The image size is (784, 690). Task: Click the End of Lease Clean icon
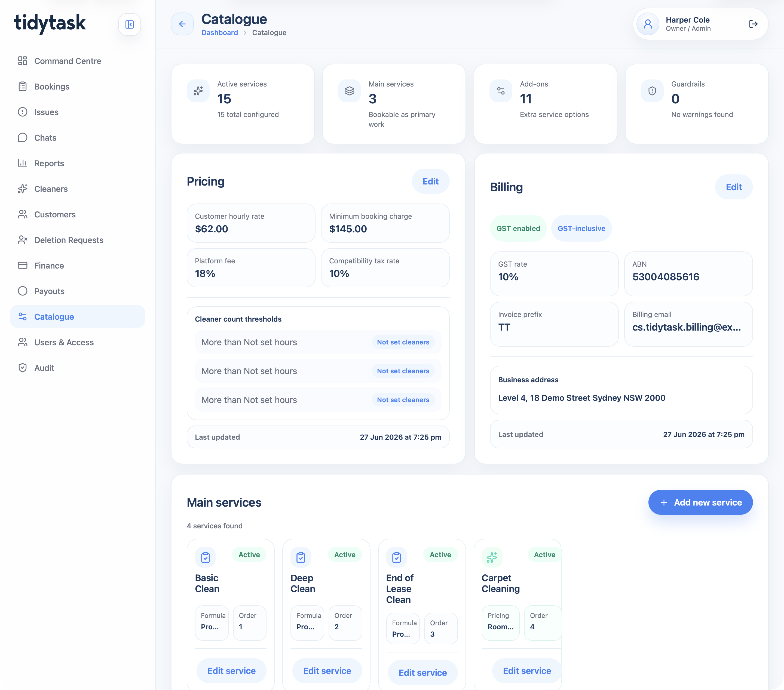397,557
